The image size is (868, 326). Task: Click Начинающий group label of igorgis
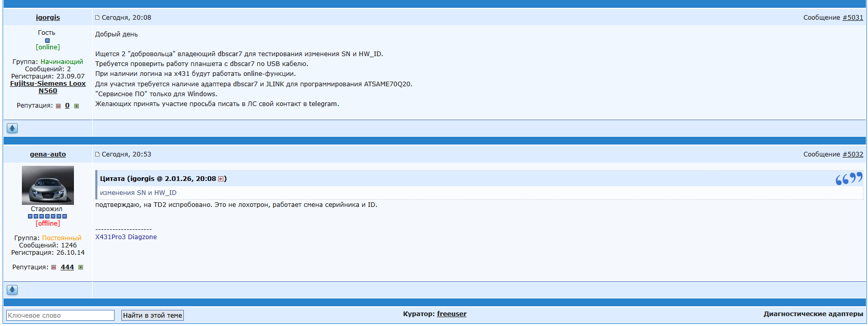click(62, 62)
